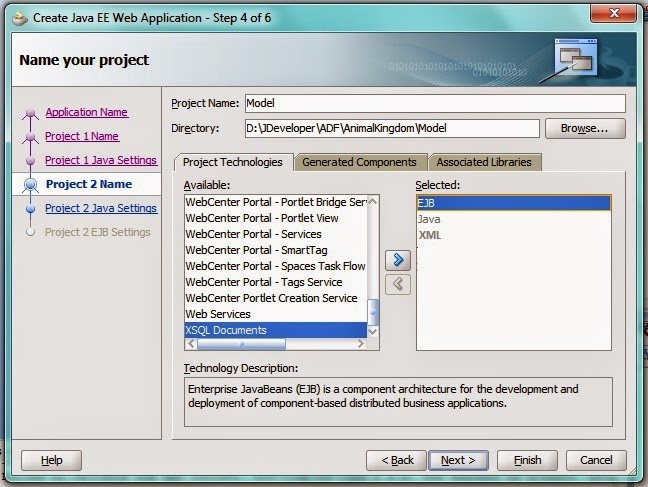Switch to the Project Technologies tab

click(233, 162)
